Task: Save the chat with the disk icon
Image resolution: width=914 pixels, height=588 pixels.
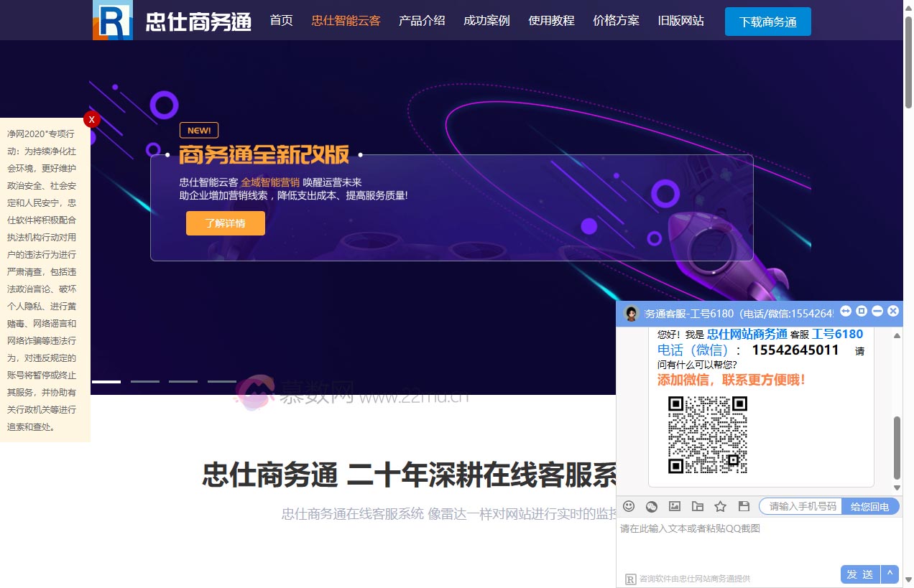Action: [744, 506]
